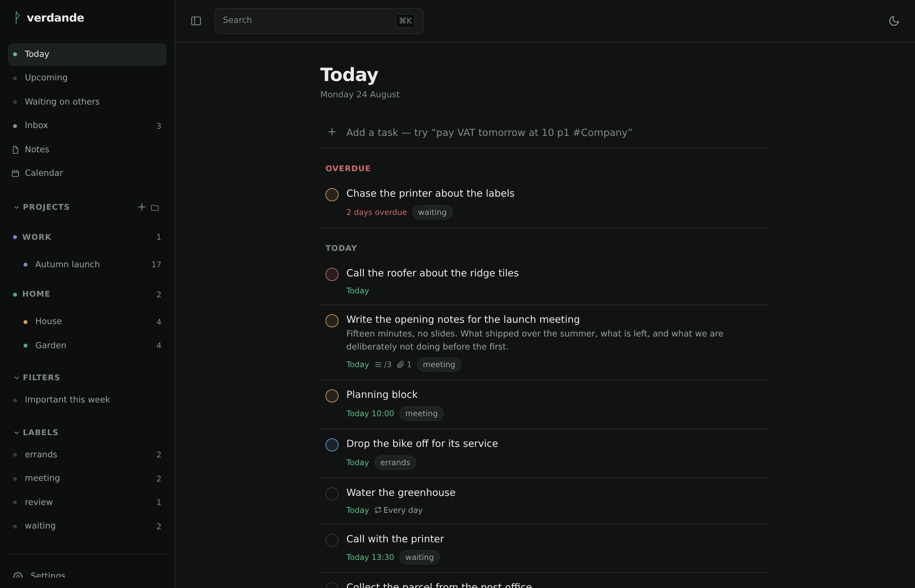Select the HOME project group
Image resolution: width=915 pixels, height=588 pixels.
[x=87, y=294]
